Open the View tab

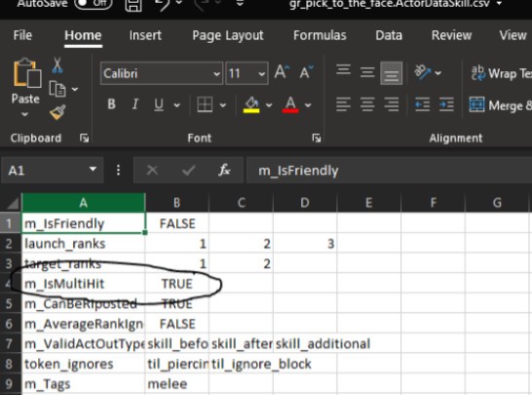click(x=513, y=35)
